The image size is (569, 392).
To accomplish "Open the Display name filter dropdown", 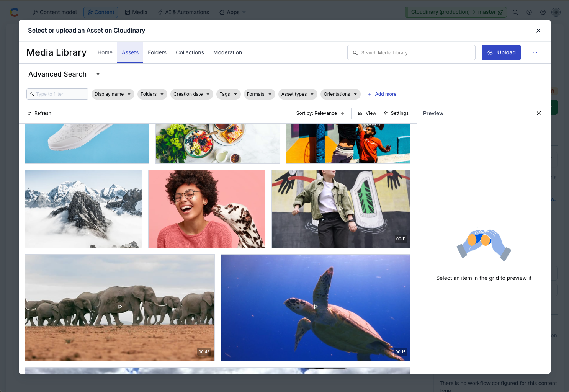I will click(x=113, y=94).
